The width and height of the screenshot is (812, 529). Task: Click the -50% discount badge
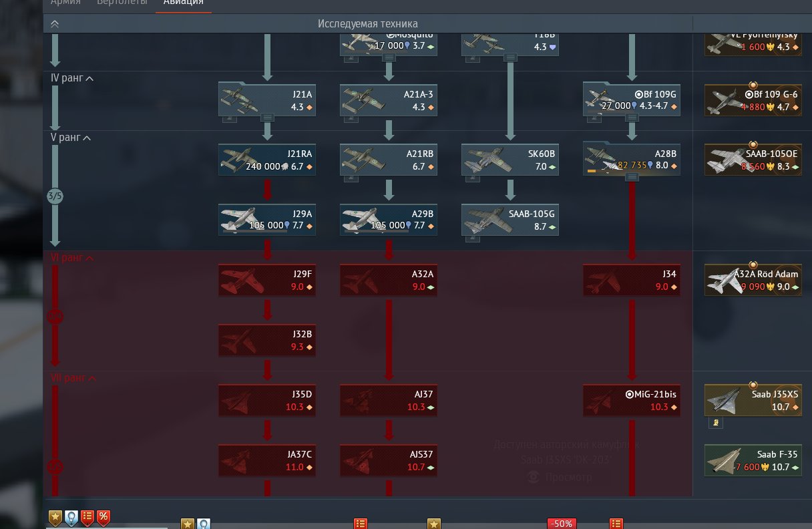560,524
